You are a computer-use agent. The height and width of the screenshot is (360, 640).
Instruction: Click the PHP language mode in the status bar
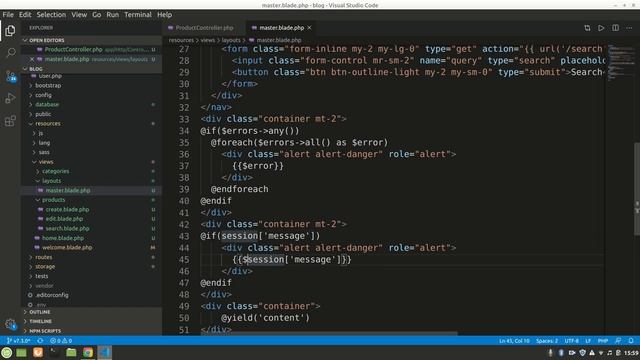coord(603,340)
